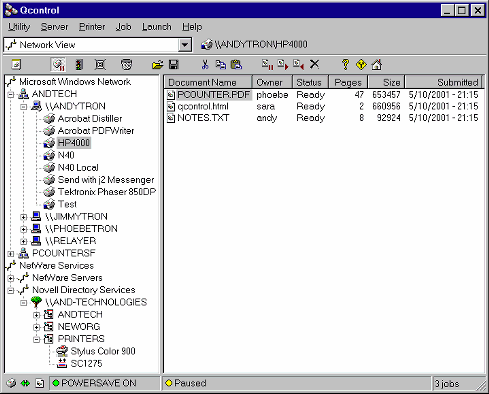The height and width of the screenshot is (394, 489).
Task: Select the Test printer
Action: (x=67, y=204)
